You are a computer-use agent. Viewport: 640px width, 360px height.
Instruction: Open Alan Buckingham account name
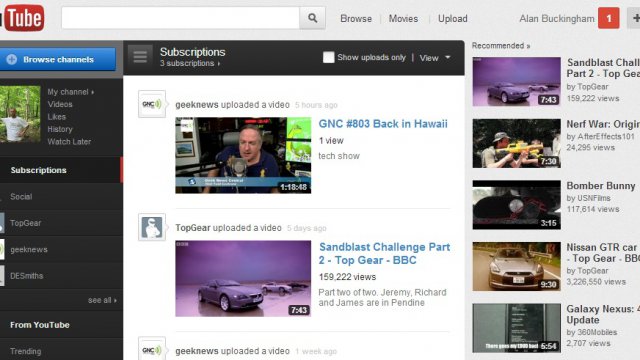click(x=557, y=19)
